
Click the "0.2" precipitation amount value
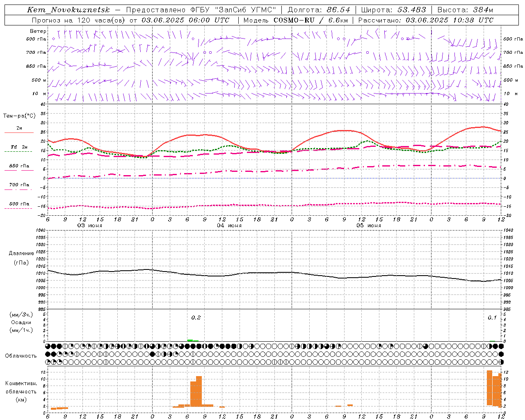click(x=196, y=318)
